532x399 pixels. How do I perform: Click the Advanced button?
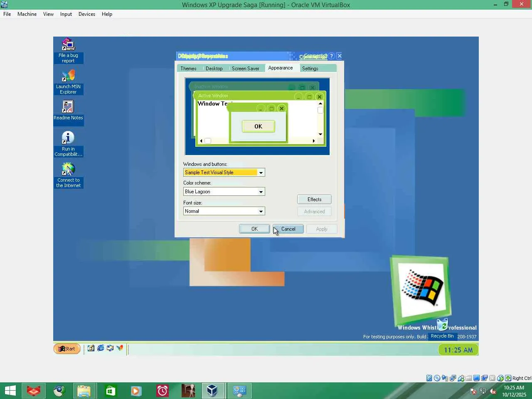(314, 212)
